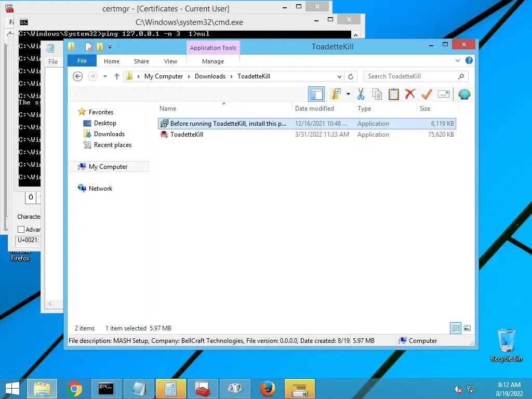The height and width of the screenshot is (399, 532).
Task: Select My Computer in the navigation pane
Action: 108,167
